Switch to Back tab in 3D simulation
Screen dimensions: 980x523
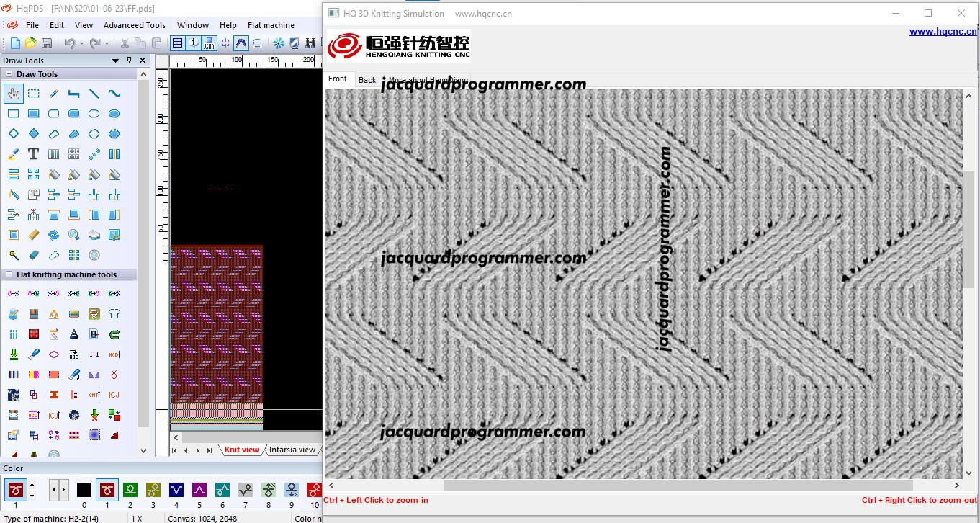[x=367, y=80]
